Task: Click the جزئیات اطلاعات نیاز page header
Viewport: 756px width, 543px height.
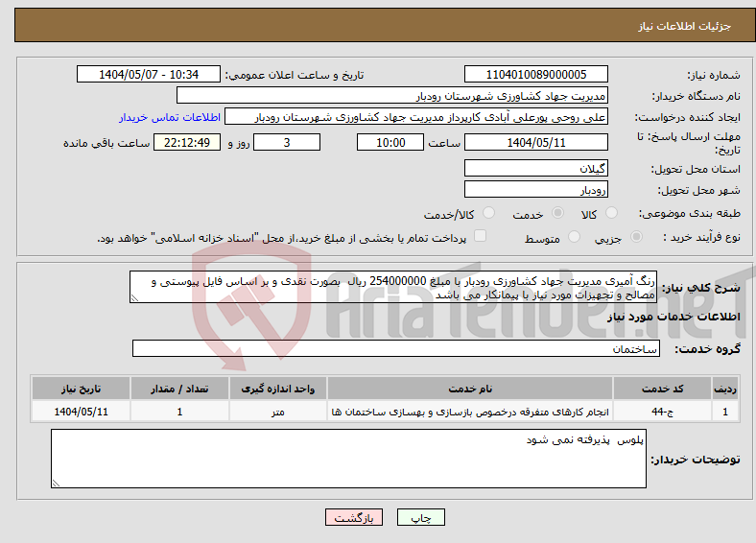Action: pos(685,26)
